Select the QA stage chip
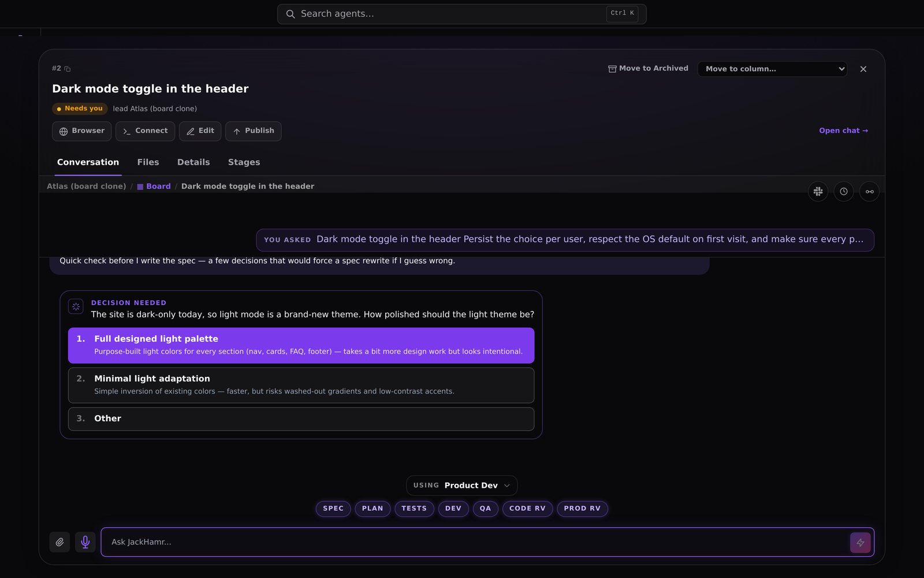The image size is (924, 578). click(485, 509)
